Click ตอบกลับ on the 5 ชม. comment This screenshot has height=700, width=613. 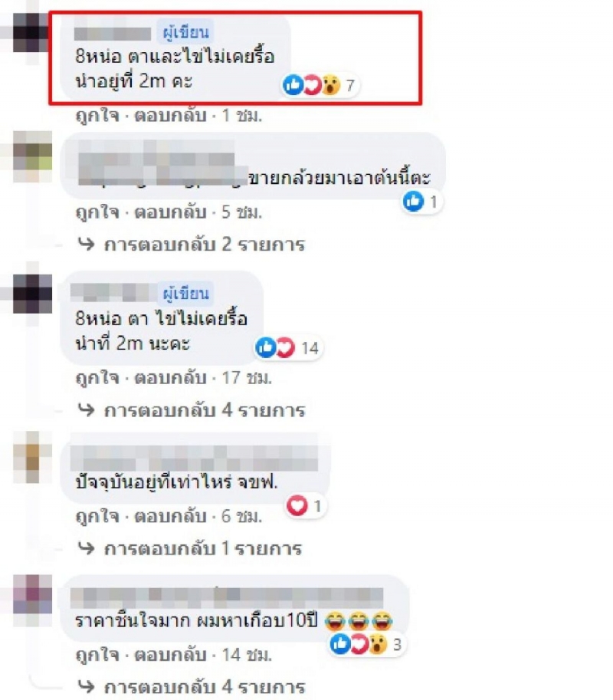[x=170, y=212]
